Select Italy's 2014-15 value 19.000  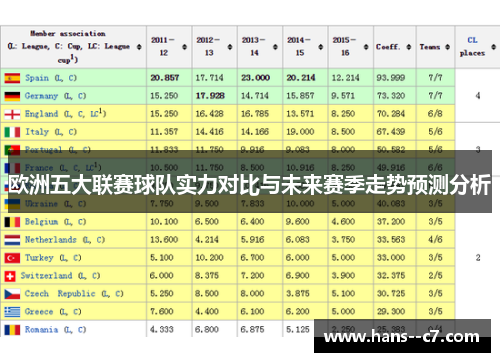tap(305, 132)
